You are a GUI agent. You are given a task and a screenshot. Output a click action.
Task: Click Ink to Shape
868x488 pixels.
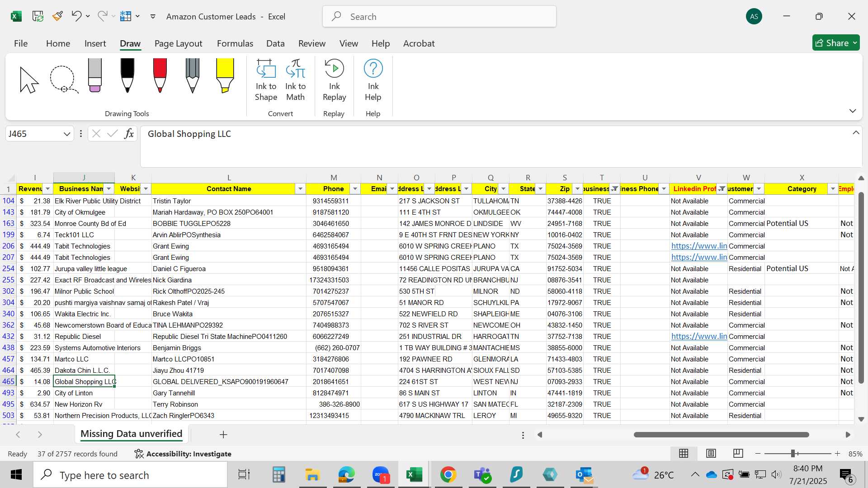[266, 80]
